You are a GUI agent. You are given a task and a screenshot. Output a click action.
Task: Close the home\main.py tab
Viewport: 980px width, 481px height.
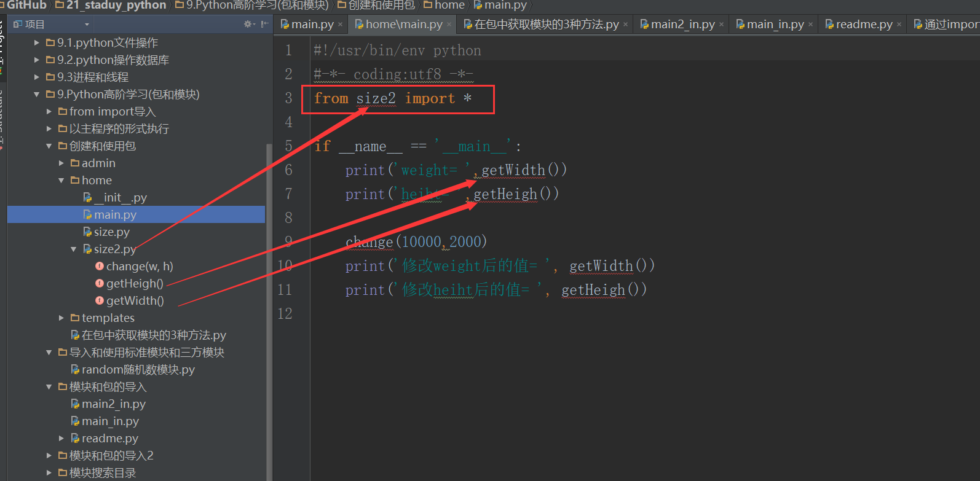(x=449, y=25)
